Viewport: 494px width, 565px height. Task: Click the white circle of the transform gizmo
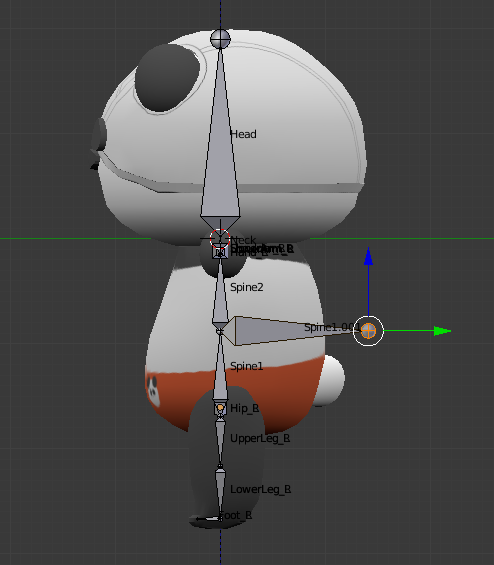(x=368, y=331)
